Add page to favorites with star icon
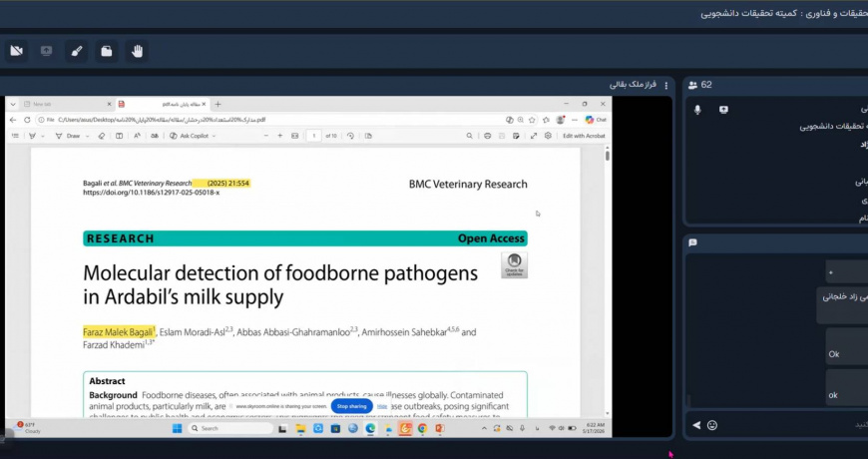This screenshot has width=868, height=459. point(532,120)
